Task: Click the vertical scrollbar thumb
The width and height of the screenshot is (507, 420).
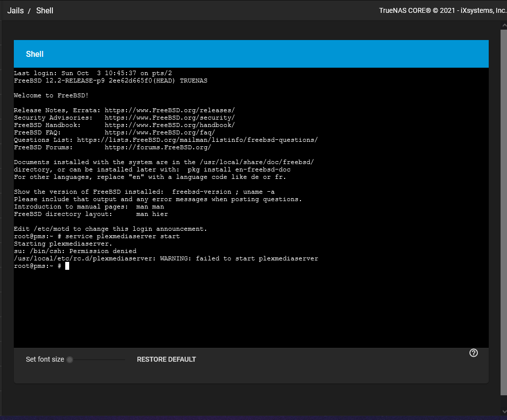Action: [x=504, y=212]
